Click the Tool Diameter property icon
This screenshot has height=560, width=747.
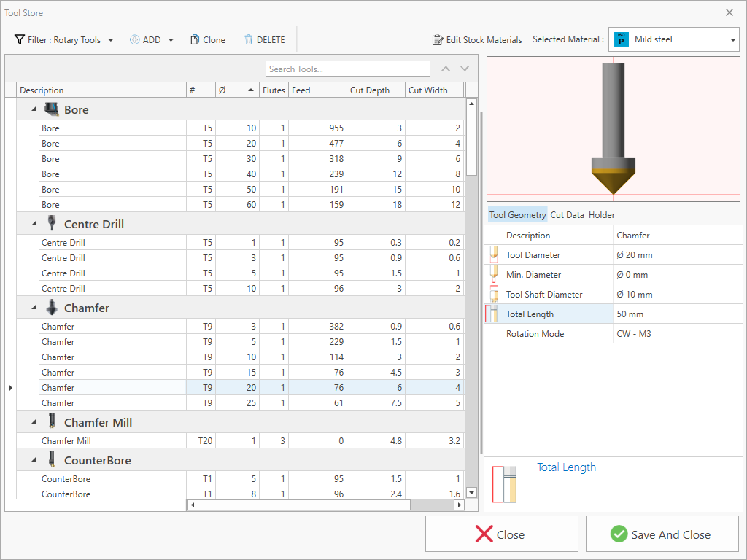pos(494,255)
